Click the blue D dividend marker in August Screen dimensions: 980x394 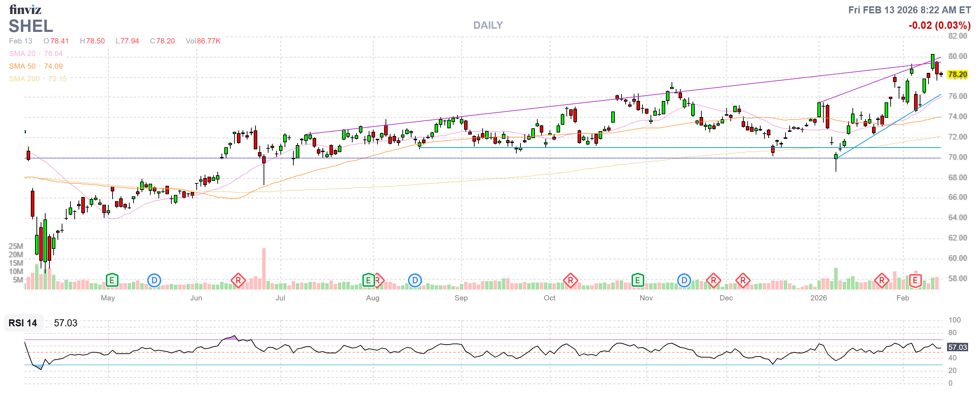click(x=415, y=281)
